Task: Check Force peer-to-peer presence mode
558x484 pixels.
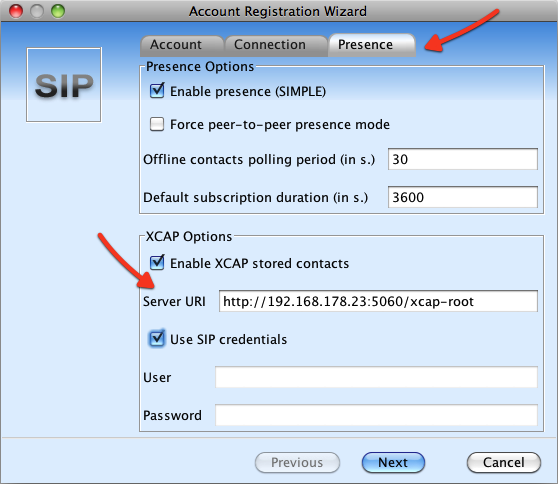Action: tap(157, 125)
